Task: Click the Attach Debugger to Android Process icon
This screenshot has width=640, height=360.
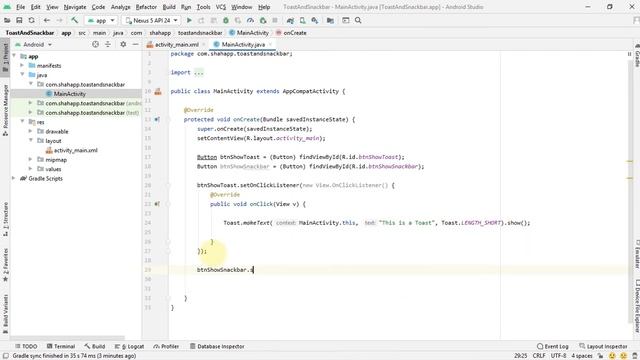Action: coord(263,20)
